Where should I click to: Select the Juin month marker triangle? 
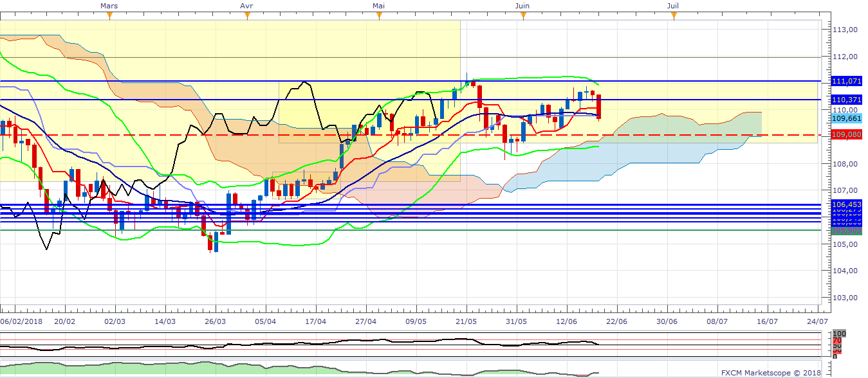[x=523, y=16]
